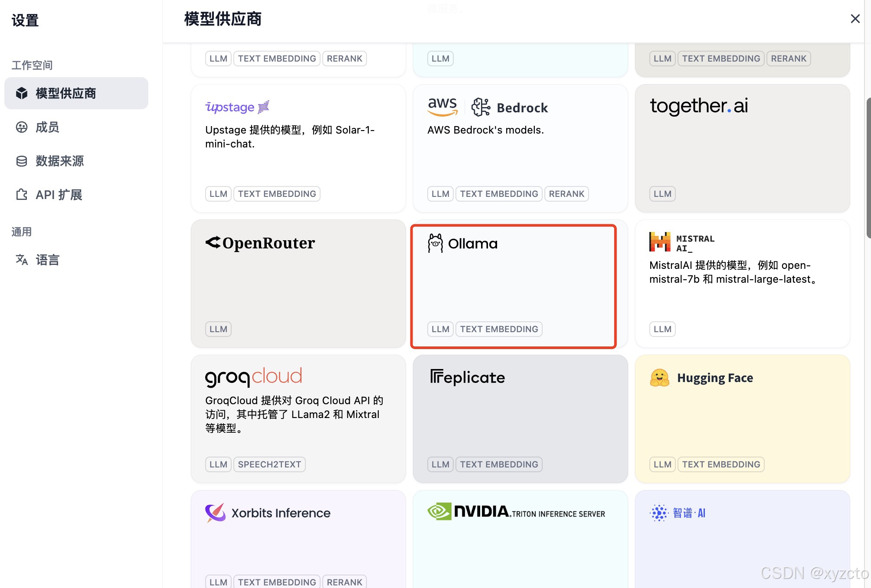Click the SPEECH2TEXT tag on GroqCloud
The image size is (871, 588).
tap(269, 464)
